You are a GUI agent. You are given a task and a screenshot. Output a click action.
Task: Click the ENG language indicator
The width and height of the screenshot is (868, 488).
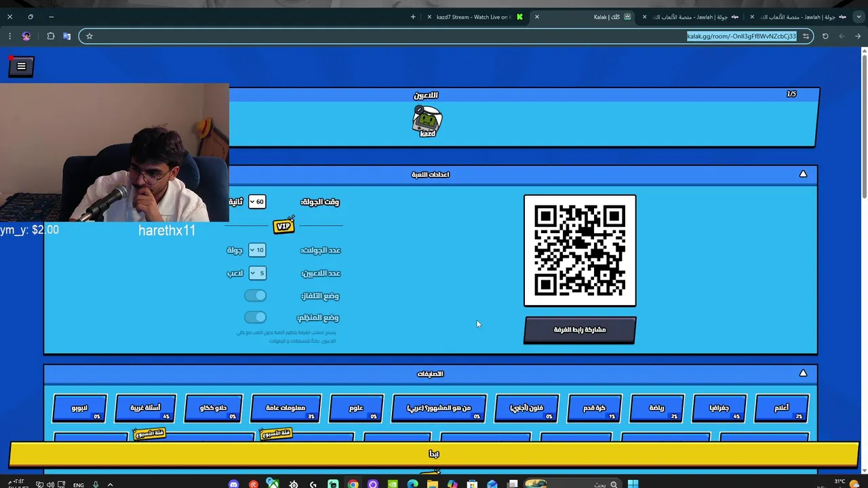(79, 485)
